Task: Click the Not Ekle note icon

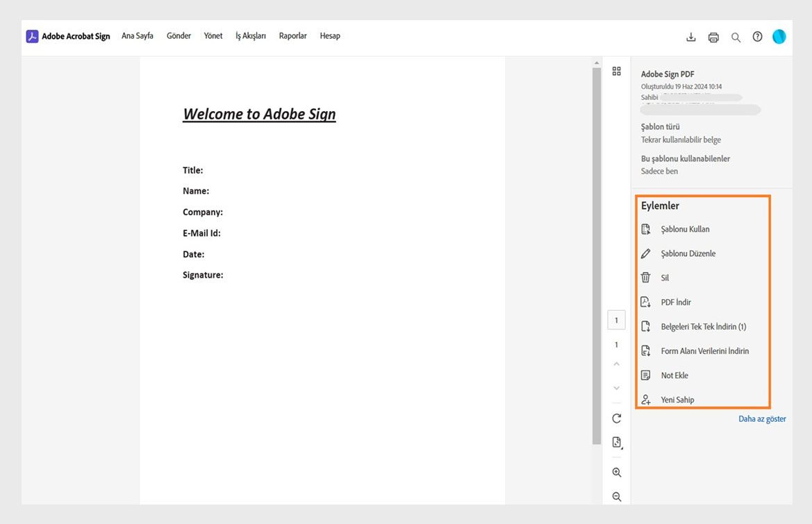Action: (x=646, y=375)
